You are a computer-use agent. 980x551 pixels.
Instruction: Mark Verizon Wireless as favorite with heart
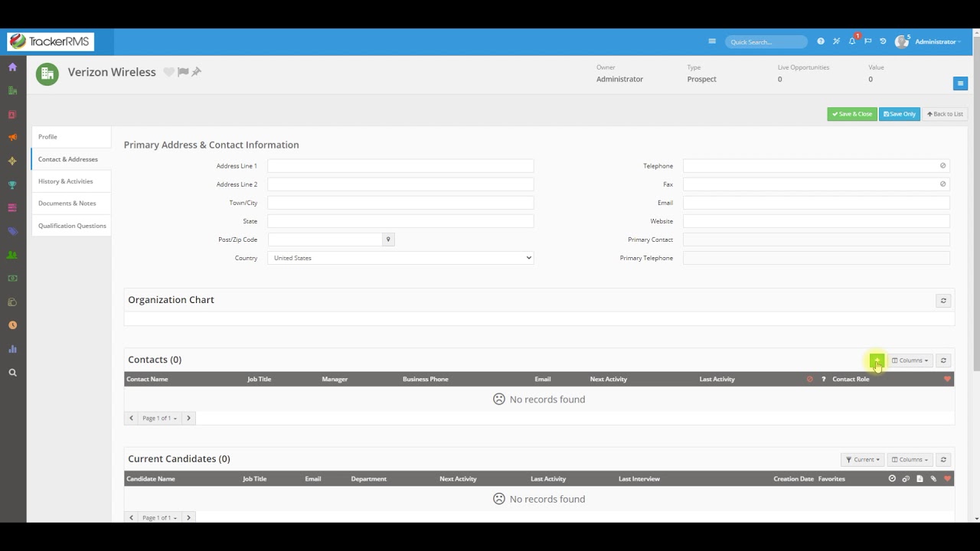[x=169, y=72]
